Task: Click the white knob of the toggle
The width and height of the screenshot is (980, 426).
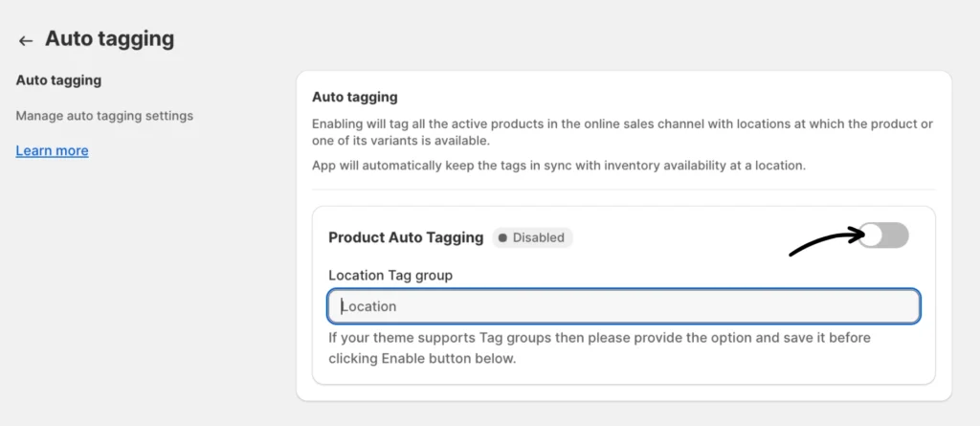Action: [872, 235]
